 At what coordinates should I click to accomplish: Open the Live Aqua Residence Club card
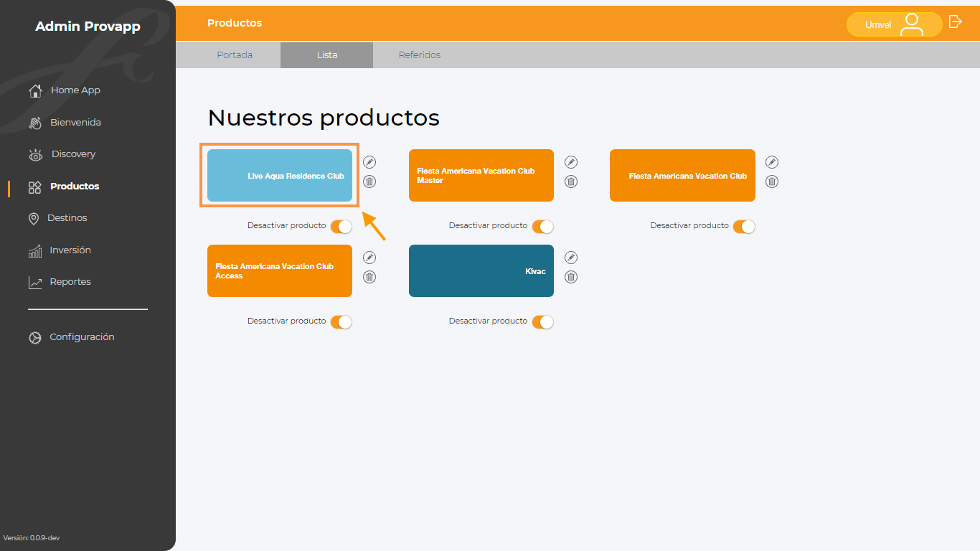[x=280, y=176]
